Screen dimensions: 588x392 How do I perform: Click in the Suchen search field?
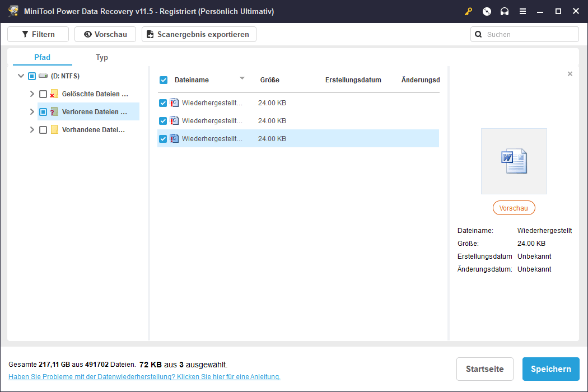pos(529,34)
